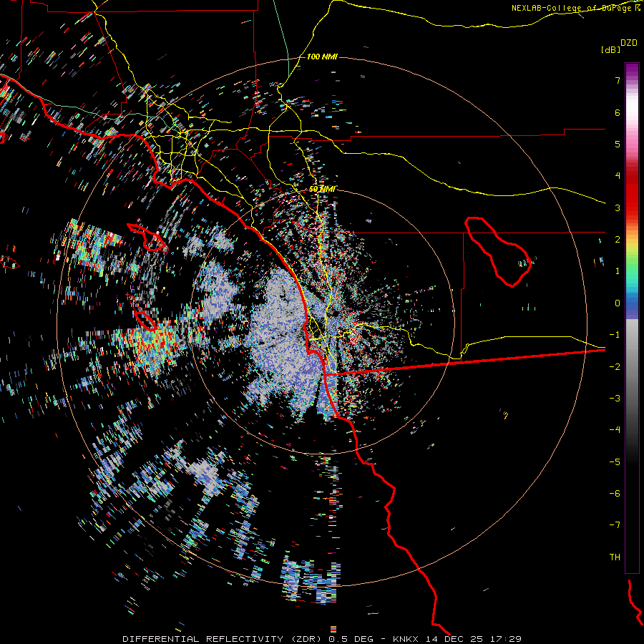Screen dimensions: 644x644
Task: Click the "50 NMI" range ring label
Action: click(x=322, y=189)
